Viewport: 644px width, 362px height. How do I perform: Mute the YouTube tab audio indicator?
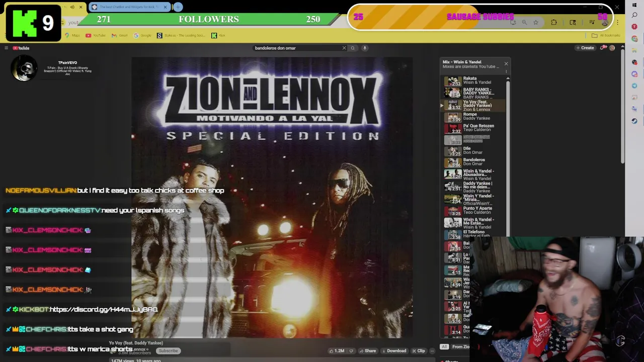[72, 7]
